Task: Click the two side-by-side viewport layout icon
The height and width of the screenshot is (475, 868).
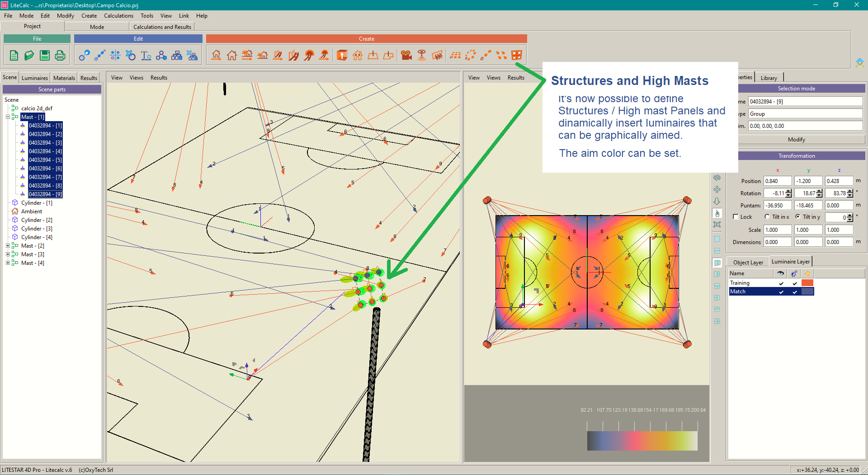Action: point(717,263)
